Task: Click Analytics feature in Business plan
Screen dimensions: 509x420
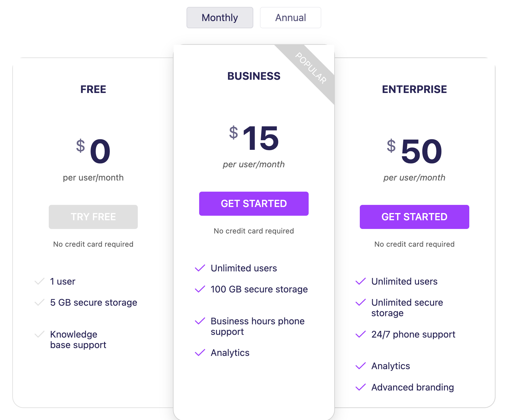Action: point(230,353)
